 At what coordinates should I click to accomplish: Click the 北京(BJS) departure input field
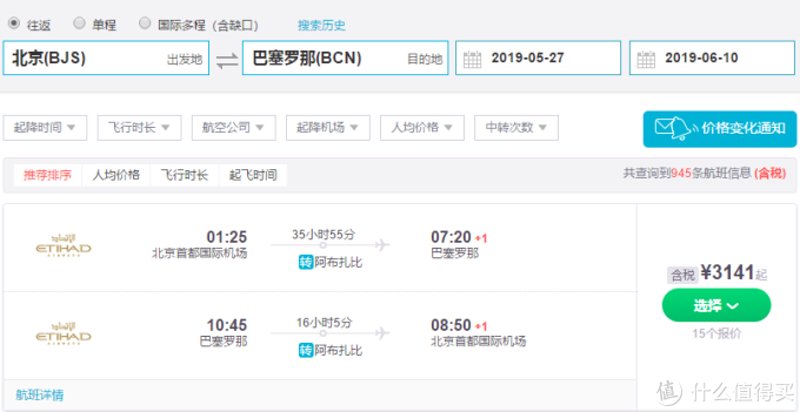pyautogui.click(x=106, y=58)
